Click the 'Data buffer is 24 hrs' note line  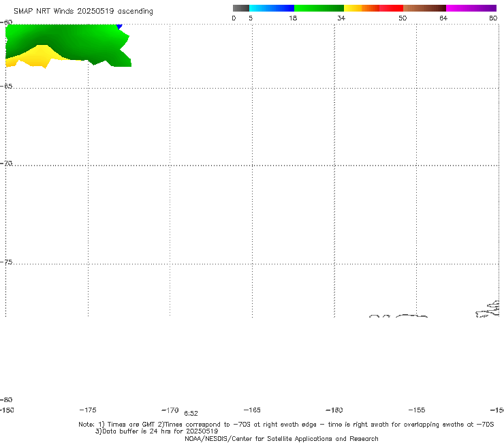coord(157,431)
